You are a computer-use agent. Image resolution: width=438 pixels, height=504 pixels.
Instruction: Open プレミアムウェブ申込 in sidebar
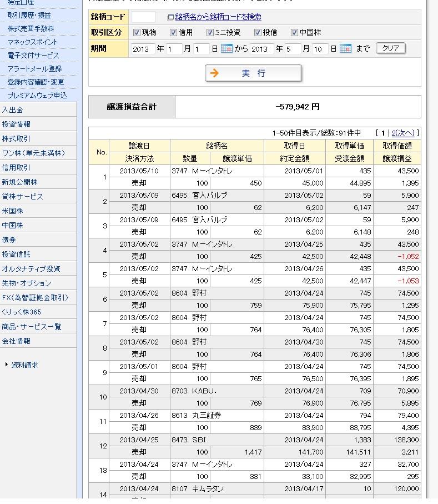point(37,96)
